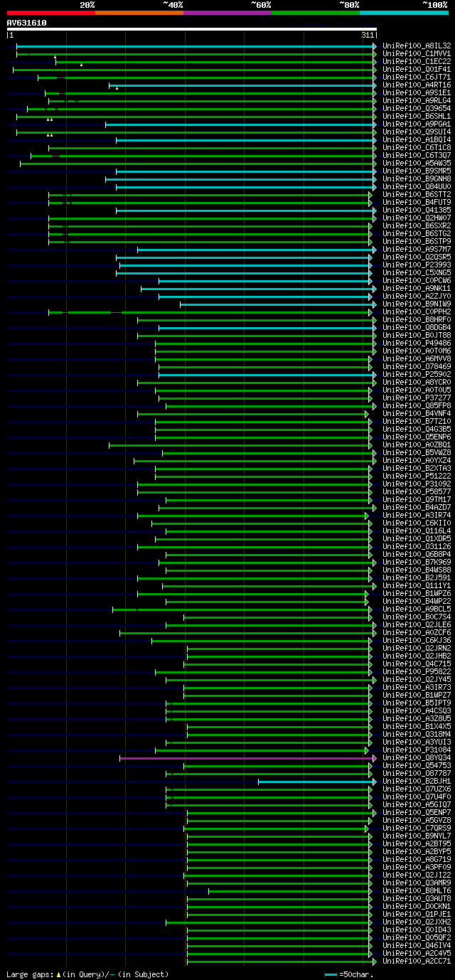The height and width of the screenshot is (980, 455).
Task: Click the red 20% identity legend segment
Action: (x=50, y=13)
